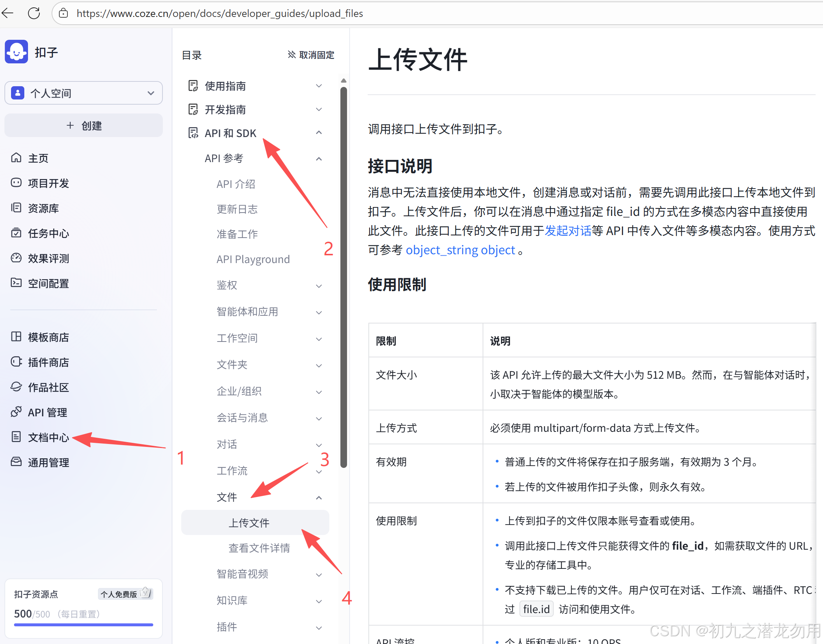
Task: Open 效果评测 evaluation icon
Action: (16, 258)
